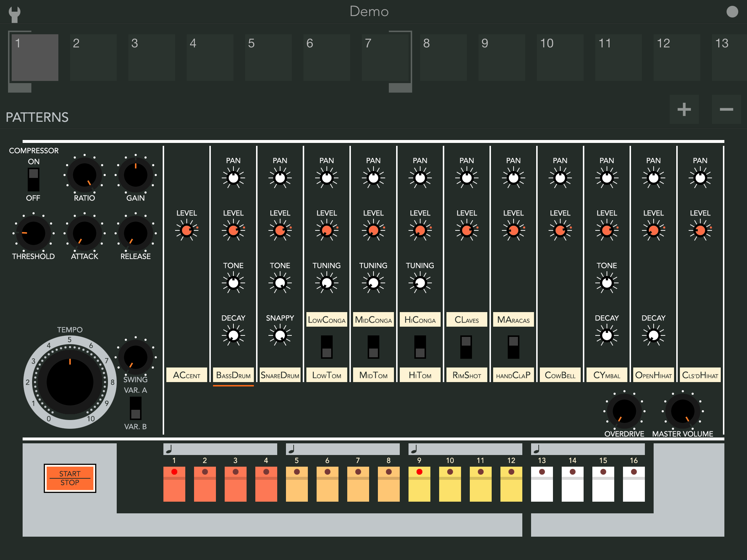Select the CYmbal instrument channel
This screenshot has width=747, height=560.
pos(607,375)
